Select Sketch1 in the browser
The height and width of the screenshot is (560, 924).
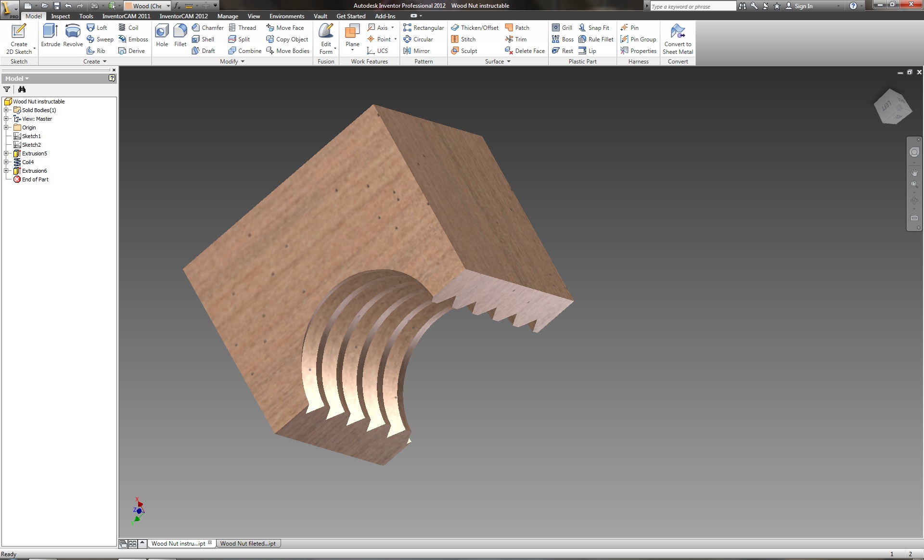pyautogui.click(x=27, y=136)
